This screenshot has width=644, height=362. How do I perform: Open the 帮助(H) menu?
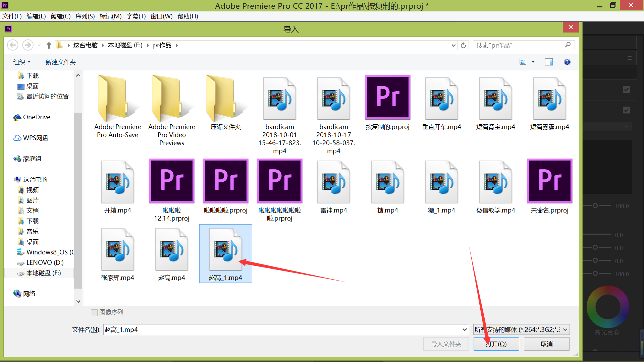click(x=187, y=16)
